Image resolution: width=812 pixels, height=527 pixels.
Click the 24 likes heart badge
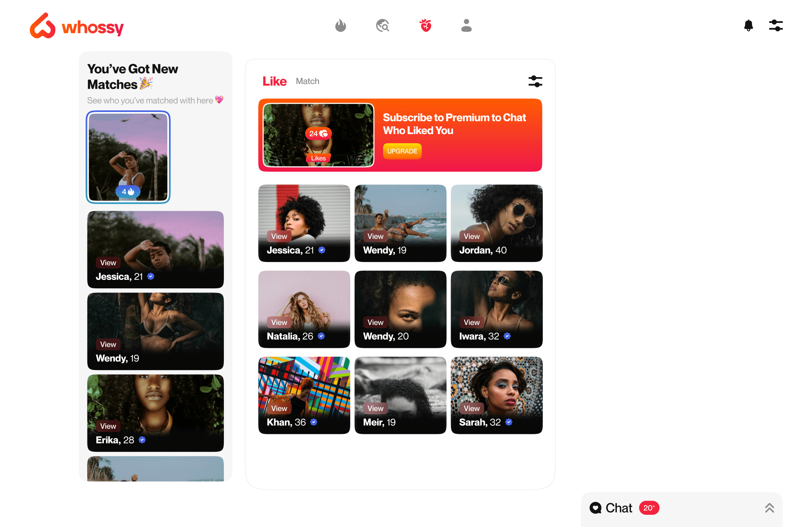[318, 134]
